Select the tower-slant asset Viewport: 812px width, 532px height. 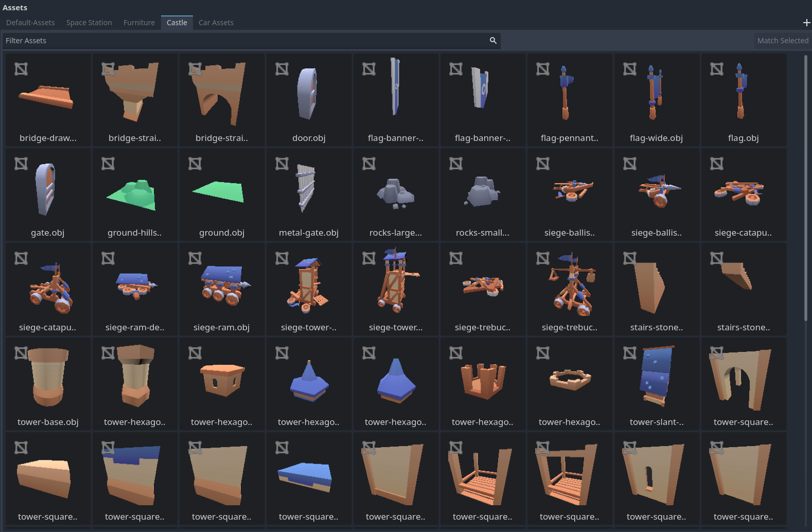pos(657,384)
